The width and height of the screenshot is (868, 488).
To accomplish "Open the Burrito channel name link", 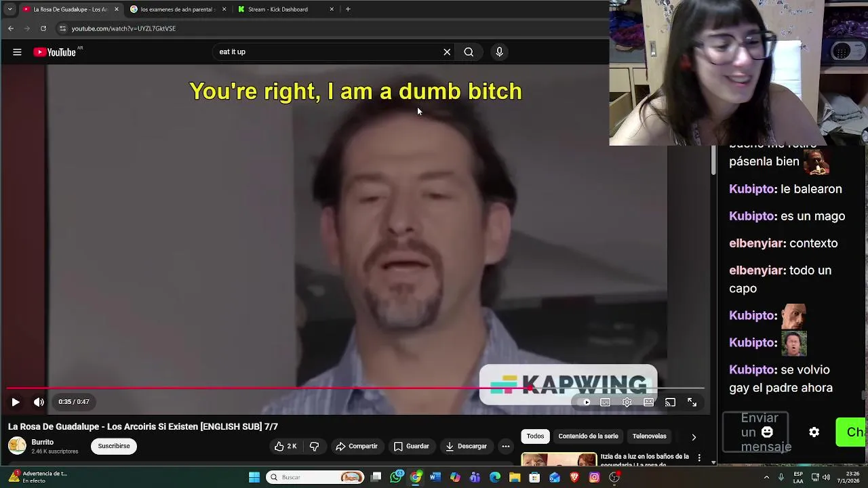I will coord(42,442).
